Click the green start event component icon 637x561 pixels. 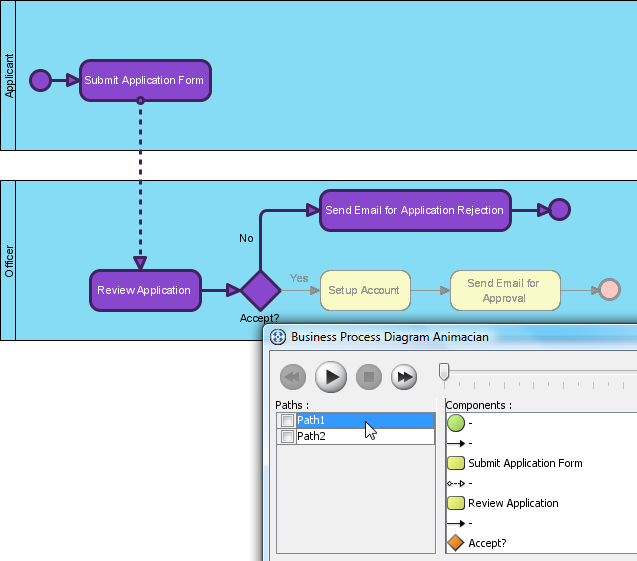tap(456, 423)
